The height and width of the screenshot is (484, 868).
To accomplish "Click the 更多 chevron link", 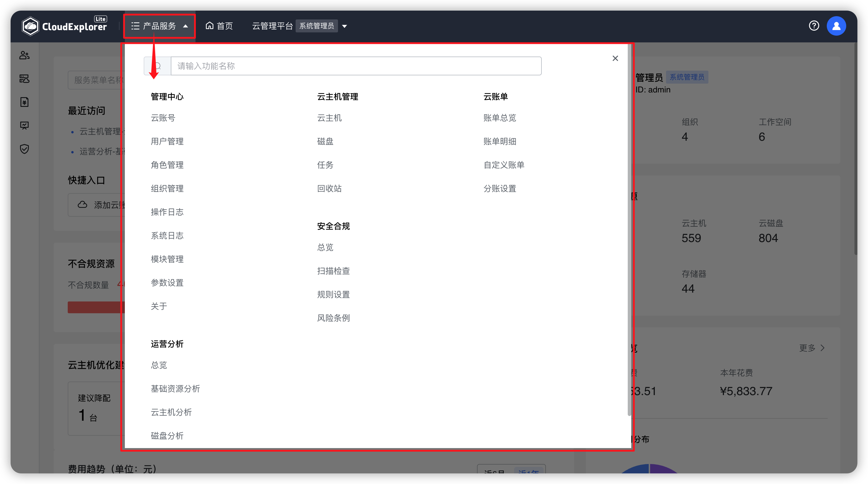I will pos(812,348).
